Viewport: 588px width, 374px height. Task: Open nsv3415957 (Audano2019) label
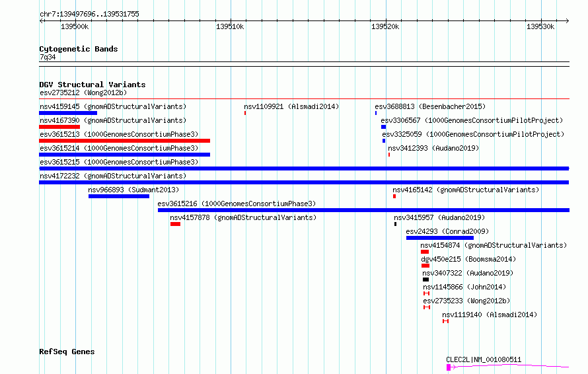(x=439, y=217)
